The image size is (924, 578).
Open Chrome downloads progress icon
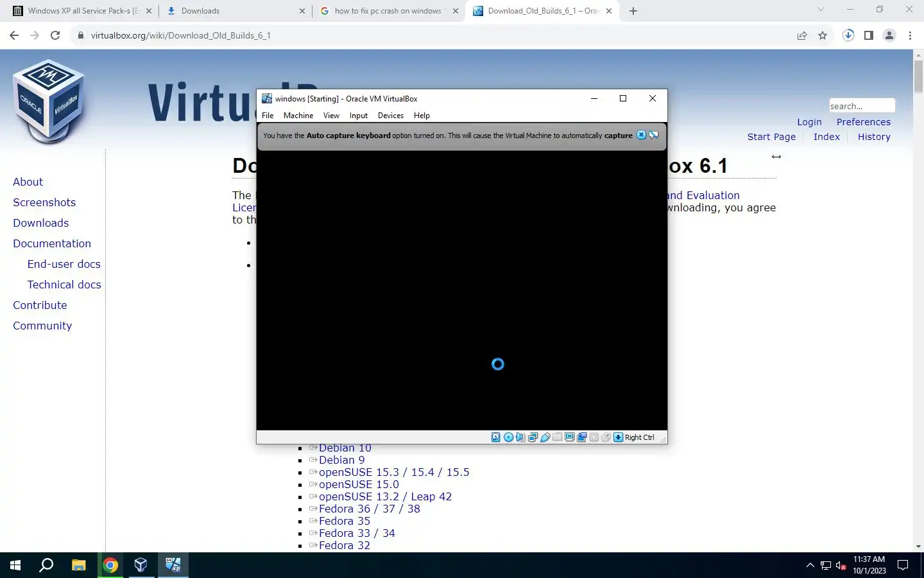click(848, 35)
